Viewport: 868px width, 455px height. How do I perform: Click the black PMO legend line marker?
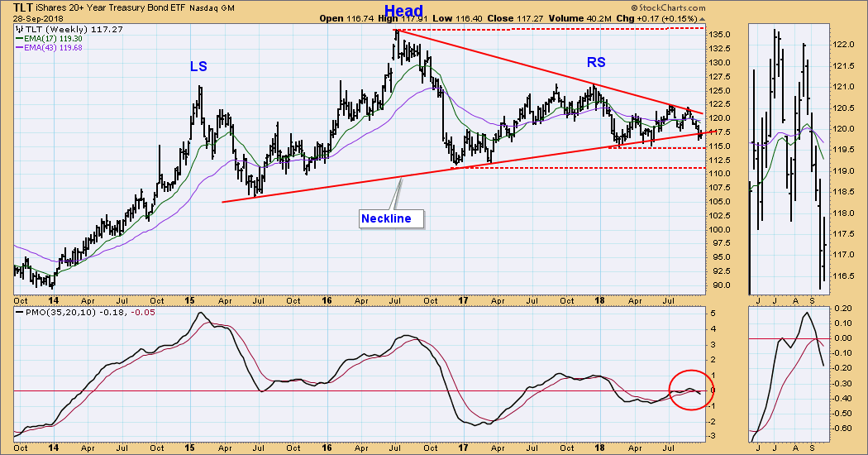(19, 313)
